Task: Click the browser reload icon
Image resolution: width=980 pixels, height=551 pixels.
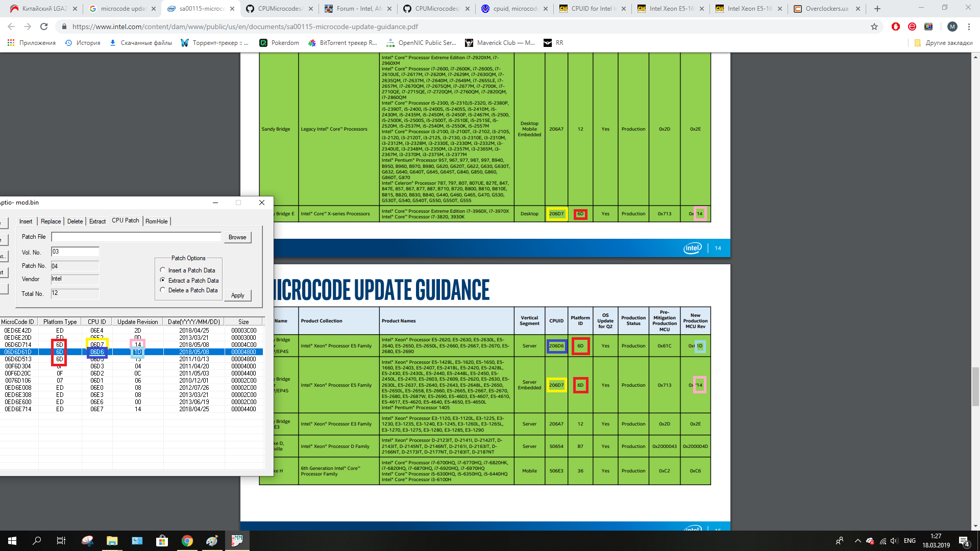Action: point(44,27)
